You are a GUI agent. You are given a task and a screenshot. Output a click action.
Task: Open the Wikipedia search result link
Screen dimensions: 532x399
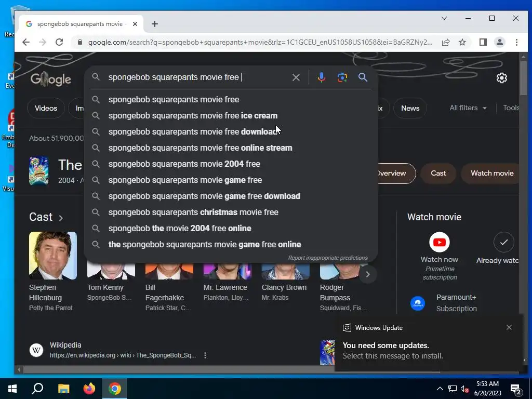(123, 355)
